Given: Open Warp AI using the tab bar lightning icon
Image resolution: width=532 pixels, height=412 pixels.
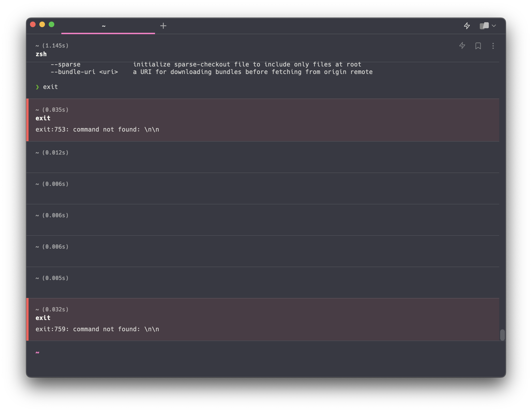Looking at the screenshot, I should (x=467, y=26).
